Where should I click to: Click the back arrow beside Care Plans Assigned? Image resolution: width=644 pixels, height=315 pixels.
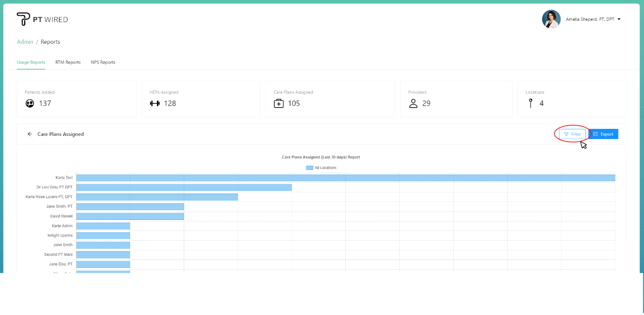(x=30, y=134)
